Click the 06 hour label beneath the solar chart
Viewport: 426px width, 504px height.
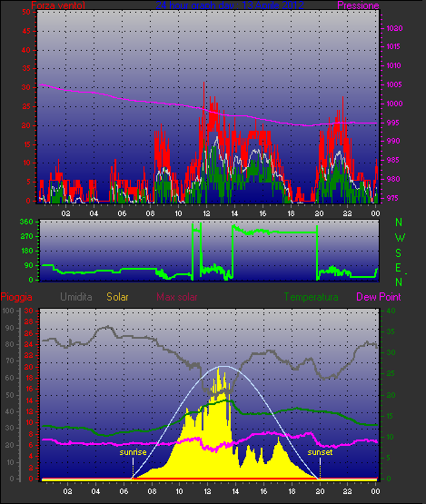coord(124,491)
